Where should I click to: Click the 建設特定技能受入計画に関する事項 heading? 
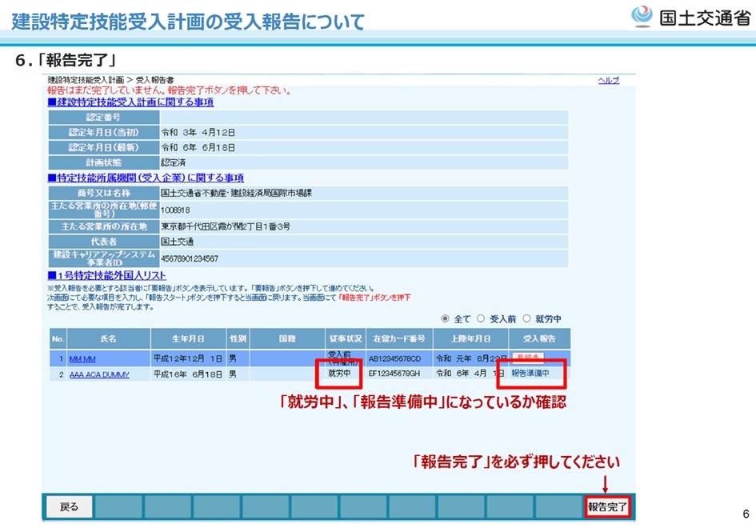pyautogui.click(x=130, y=102)
